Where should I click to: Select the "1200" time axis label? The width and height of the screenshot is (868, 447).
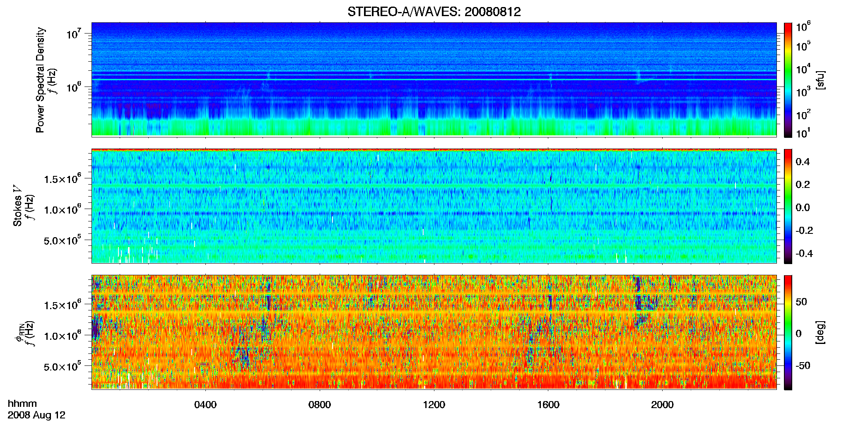click(x=434, y=405)
